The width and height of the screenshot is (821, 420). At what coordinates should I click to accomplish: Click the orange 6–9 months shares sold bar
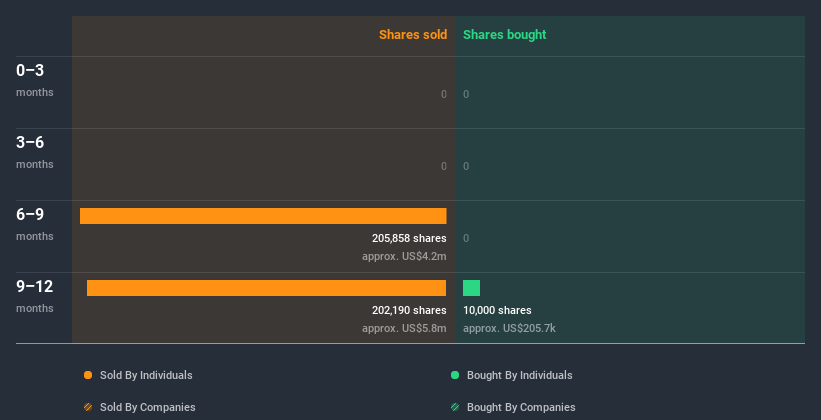263,216
